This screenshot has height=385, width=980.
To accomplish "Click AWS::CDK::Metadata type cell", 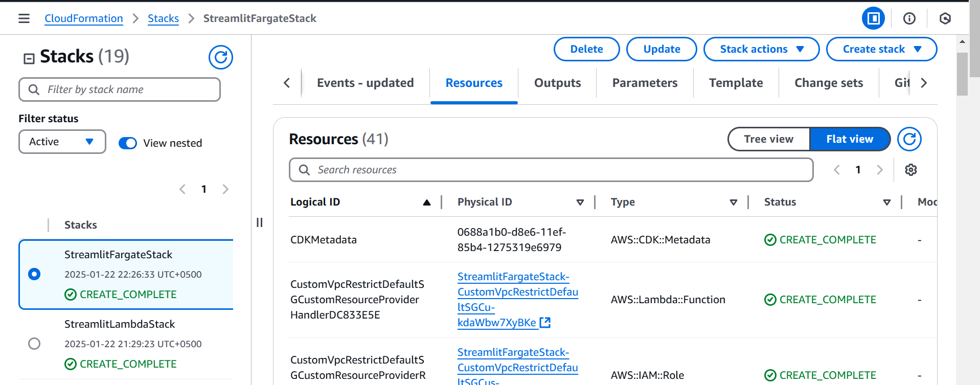I will (660, 240).
